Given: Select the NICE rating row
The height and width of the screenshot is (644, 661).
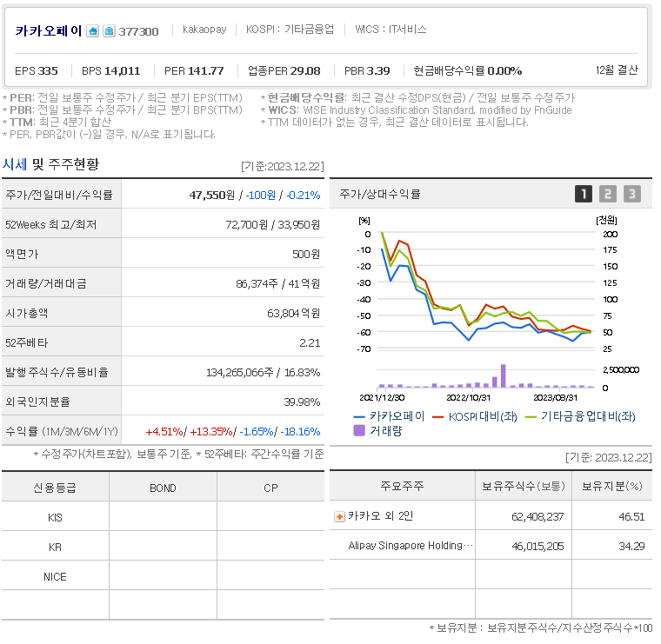Looking at the screenshot, I should [x=163, y=576].
